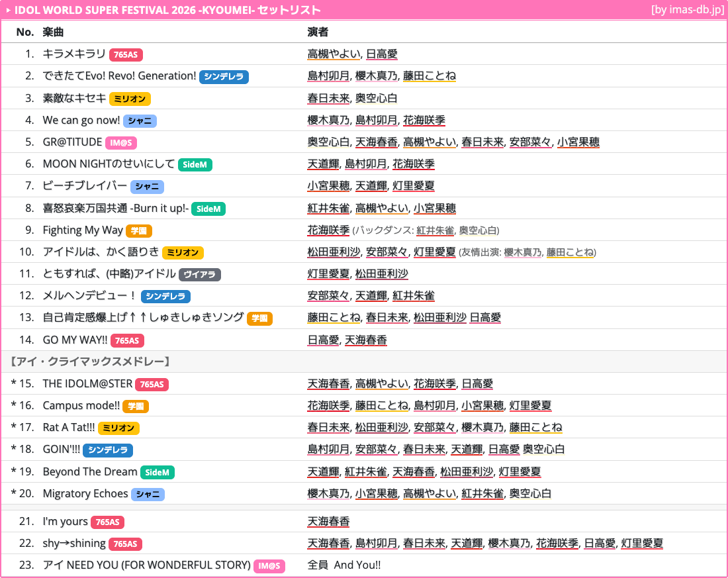Open 灯里愛夏 link in ビーチブレイバー row
The image size is (728, 578).
tap(414, 185)
